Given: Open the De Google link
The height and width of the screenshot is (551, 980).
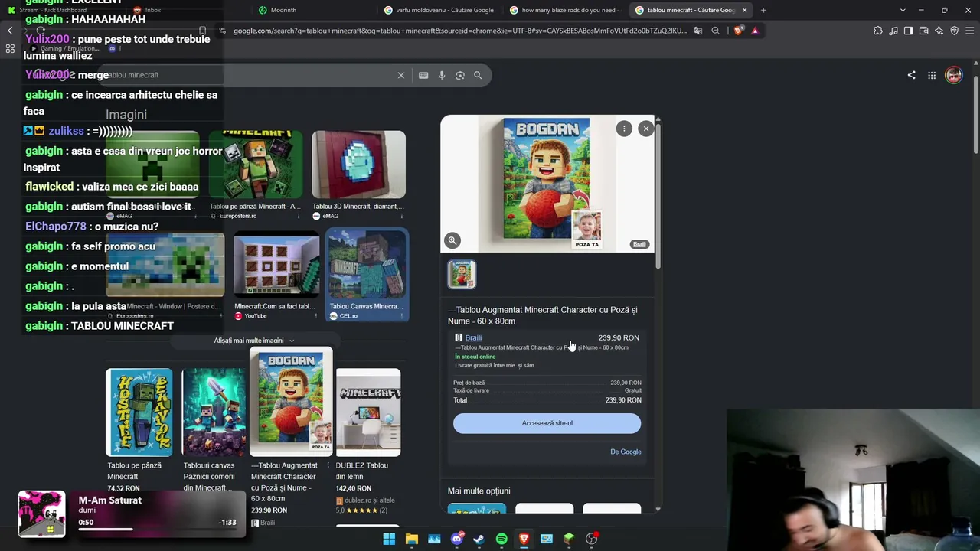Looking at the screenshot, I should tap(626, 452).
